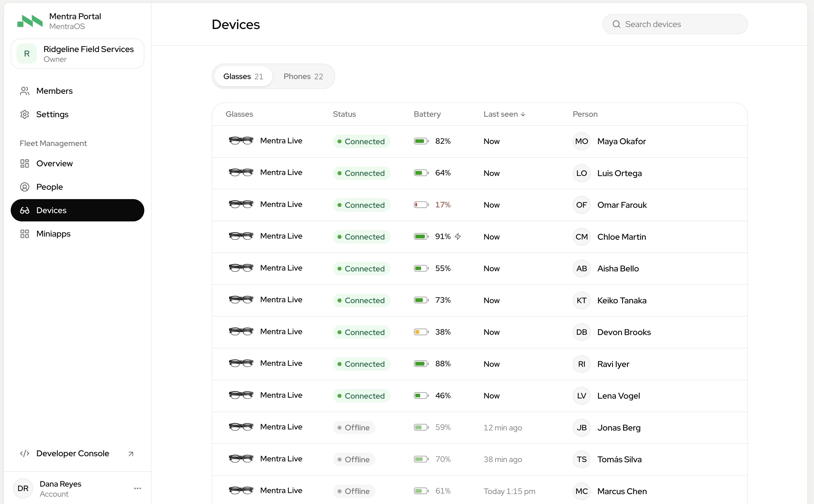Click the Last seen sort arrow

(523, 114)
